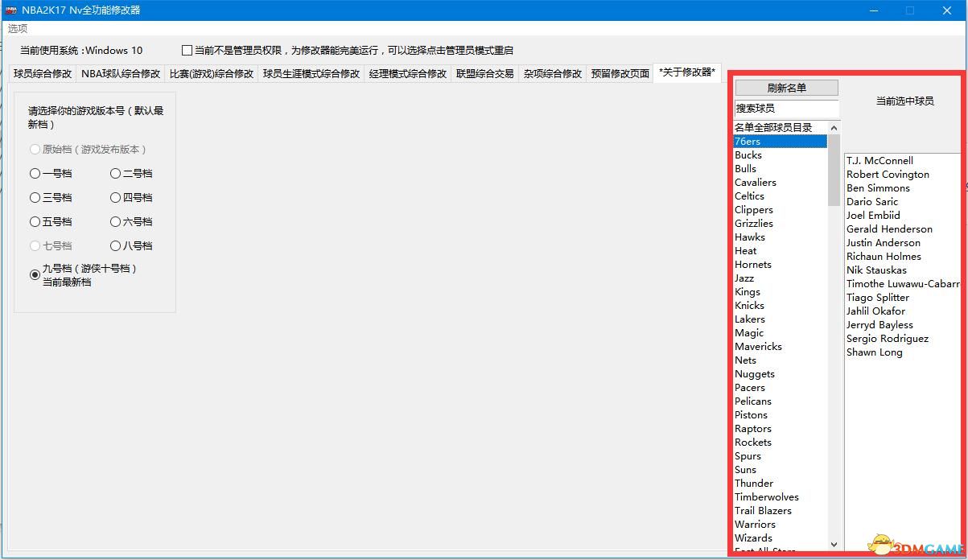
Task: Choose Celtics in the team list
Action: click(780, 196)
